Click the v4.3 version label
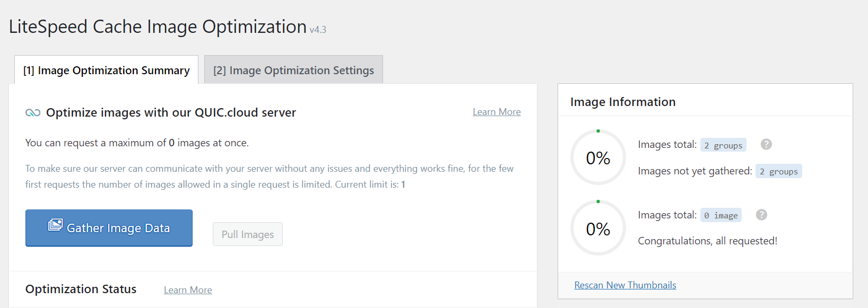The image size is (868, 308). pos(318,30)
